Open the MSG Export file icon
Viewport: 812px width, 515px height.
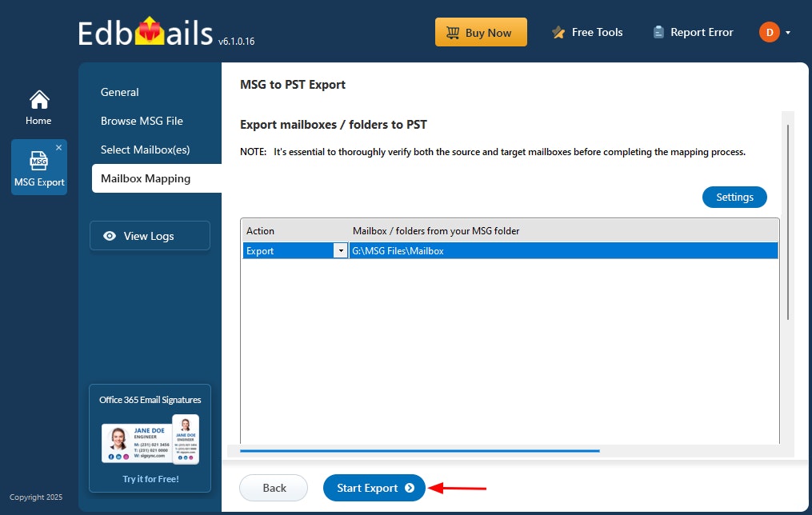(x=39, y=161)
